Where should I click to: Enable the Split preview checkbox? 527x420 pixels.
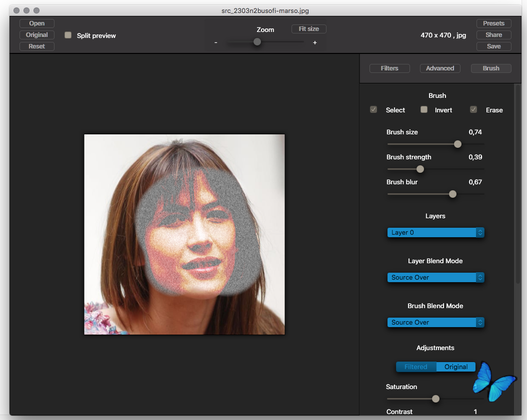pyautogui.click(x=68, y=35)
